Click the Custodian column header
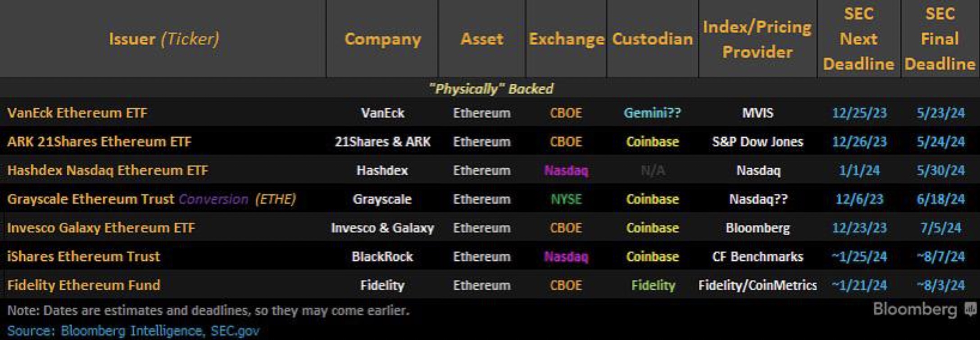 tap(652, 39)
